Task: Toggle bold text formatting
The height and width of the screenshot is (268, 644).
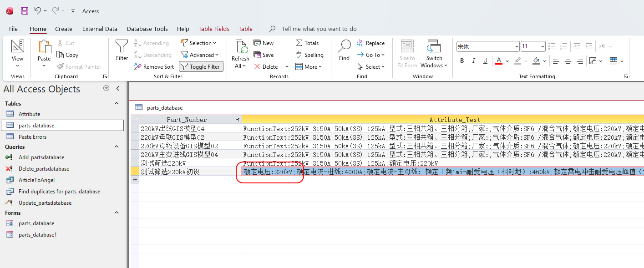Action: (462, 61)
